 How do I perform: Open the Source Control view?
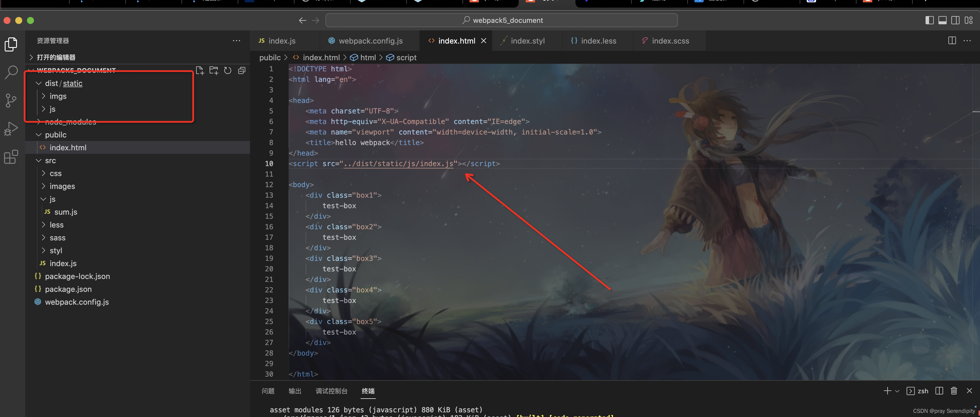pos(11,100)
